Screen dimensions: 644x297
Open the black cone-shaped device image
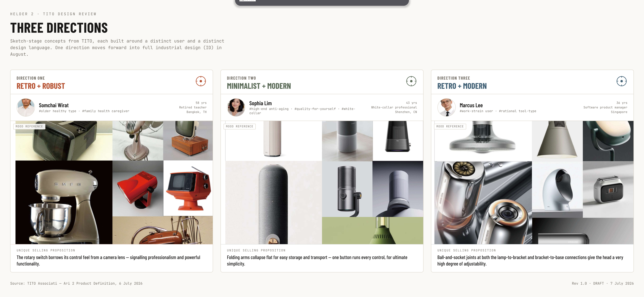398,141
